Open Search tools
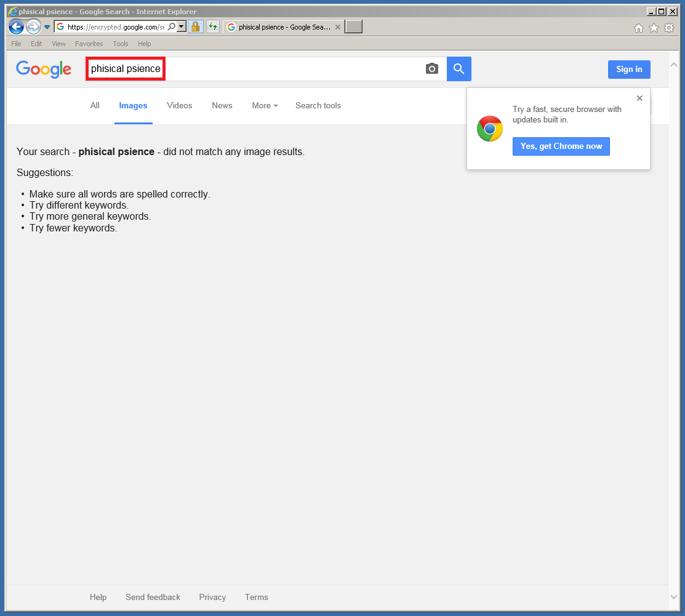The image size is (685, 616). (x=318, y=105)
